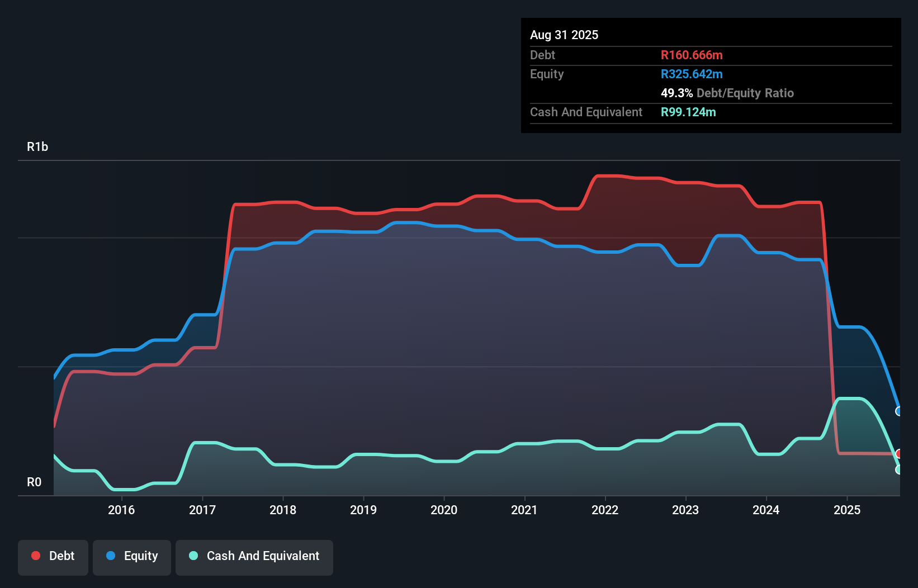The image size is (918, 588).
Task: Expand the Aug 31 2025 tooltip panel
Action: pos(564,35)
